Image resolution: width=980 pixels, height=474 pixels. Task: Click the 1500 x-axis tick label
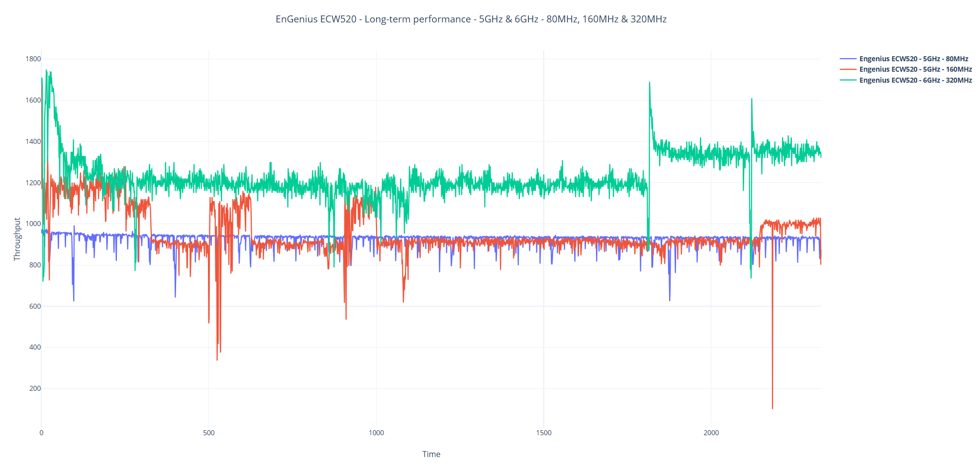[544, 433]
